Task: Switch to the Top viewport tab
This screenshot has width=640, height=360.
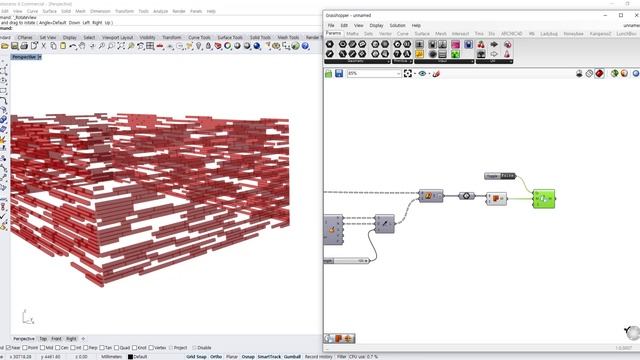Action: click(43, 339)
